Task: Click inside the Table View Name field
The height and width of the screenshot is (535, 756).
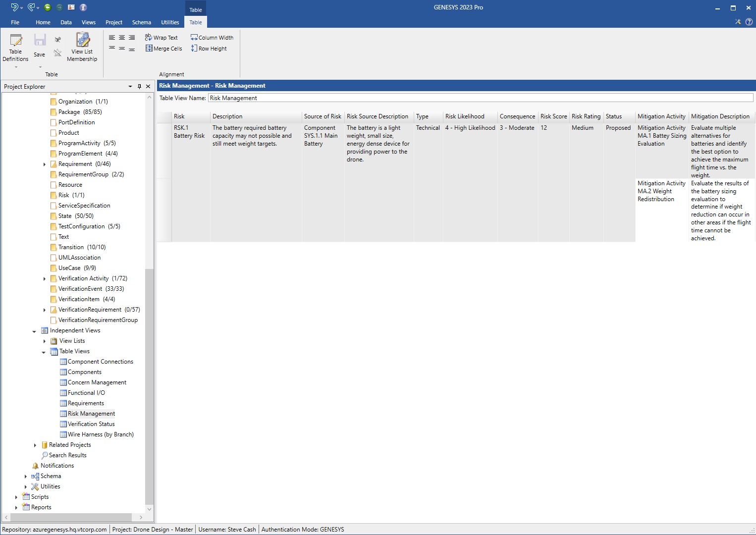Action: 347,98
